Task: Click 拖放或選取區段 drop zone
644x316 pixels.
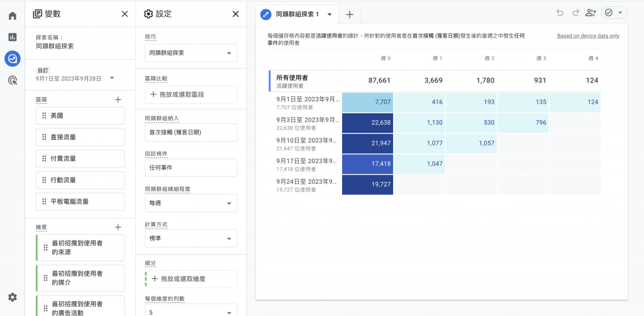Action: 191,94
